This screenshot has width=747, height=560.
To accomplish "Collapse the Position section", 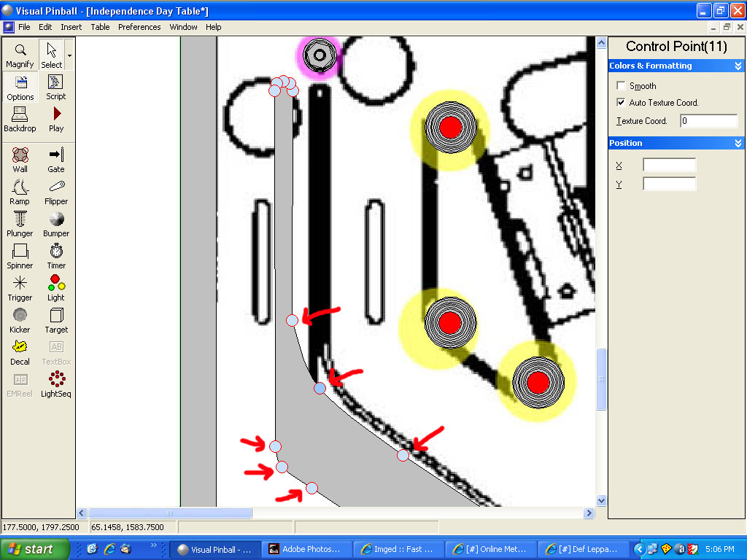I will point(738,144).
